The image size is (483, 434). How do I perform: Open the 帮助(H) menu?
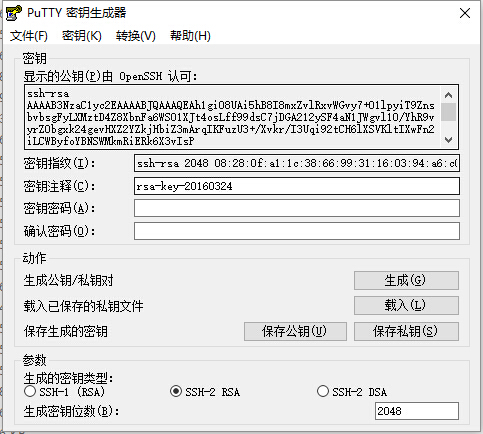click(190, 36)
